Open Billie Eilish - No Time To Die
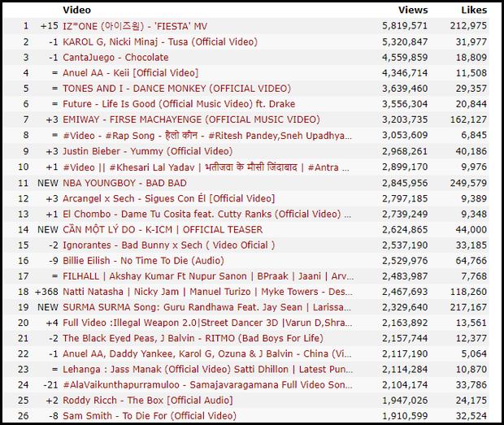Viewport: 504px width, 425px height. 155,260
